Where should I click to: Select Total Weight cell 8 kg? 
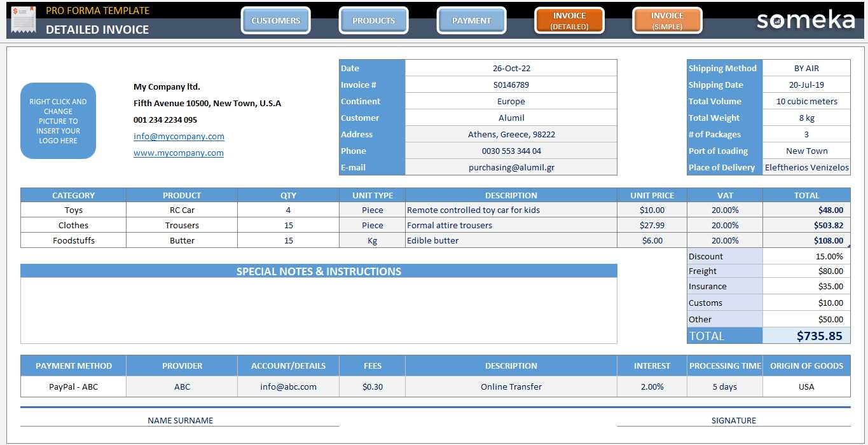[x=806, y=118]
